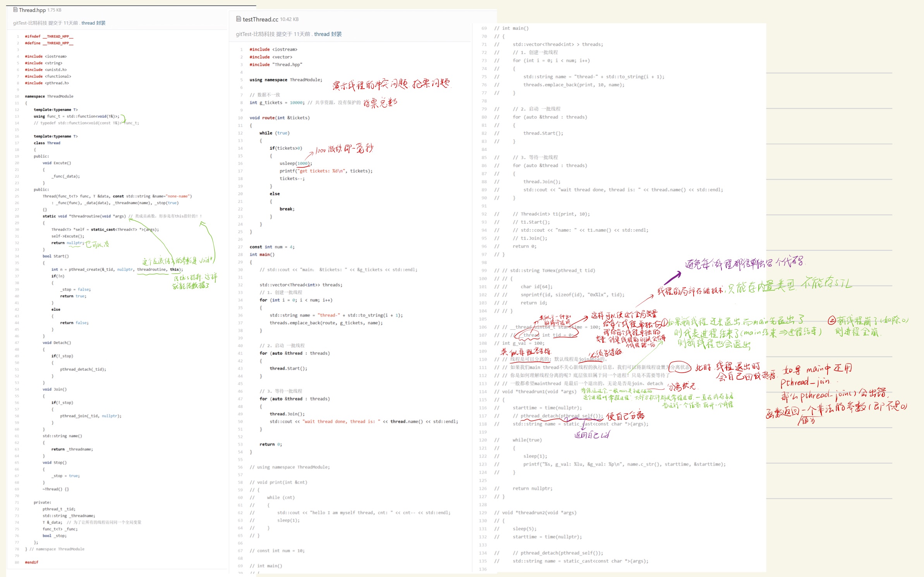Click line number 69 in the right code panel
This screenshot has width=924, height=577.
tap(484, 28)
